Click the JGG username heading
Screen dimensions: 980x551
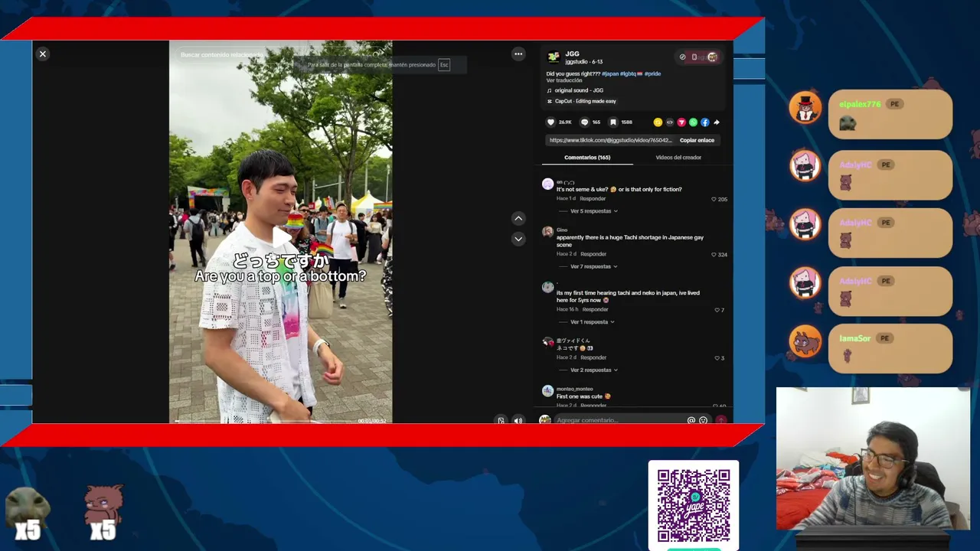point(572,54)
